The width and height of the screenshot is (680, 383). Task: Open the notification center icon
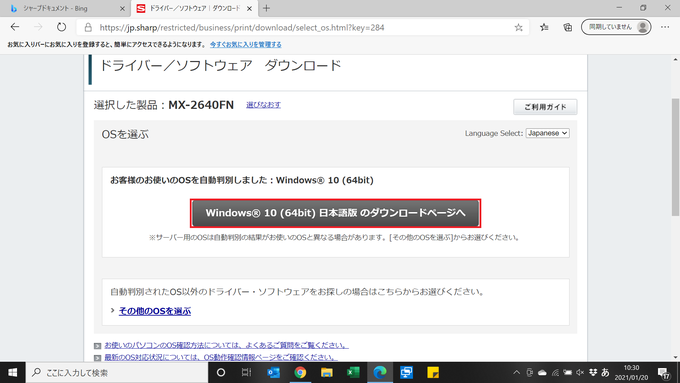pyautogui.click(x=664, y=373)
